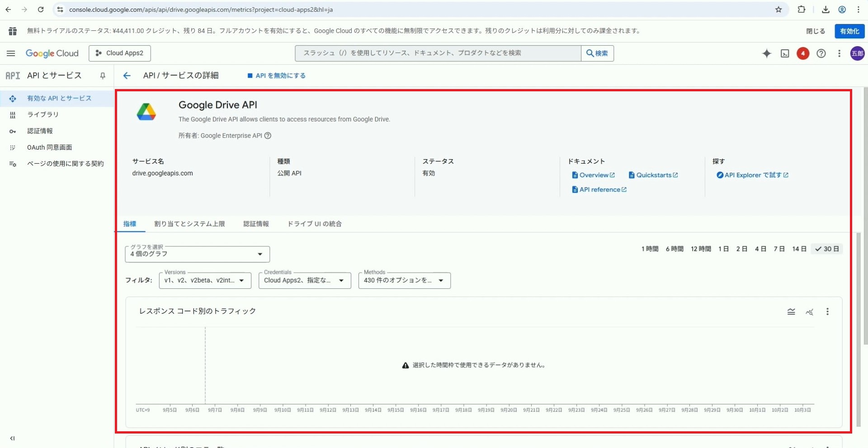Click the hamburger navigation menu icon
Viewport: 868px width, 448px height.
point(11,53)
